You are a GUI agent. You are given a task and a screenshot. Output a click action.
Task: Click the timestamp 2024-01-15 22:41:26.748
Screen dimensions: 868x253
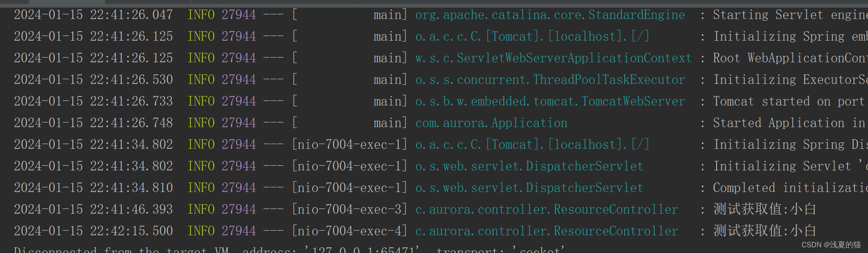[x=93, y=123]
